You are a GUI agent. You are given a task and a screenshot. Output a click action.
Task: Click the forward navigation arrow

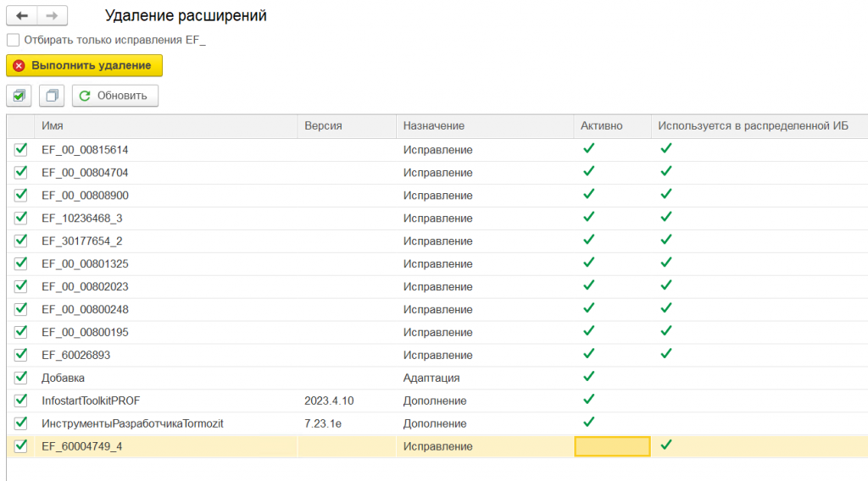click(51, 16)
